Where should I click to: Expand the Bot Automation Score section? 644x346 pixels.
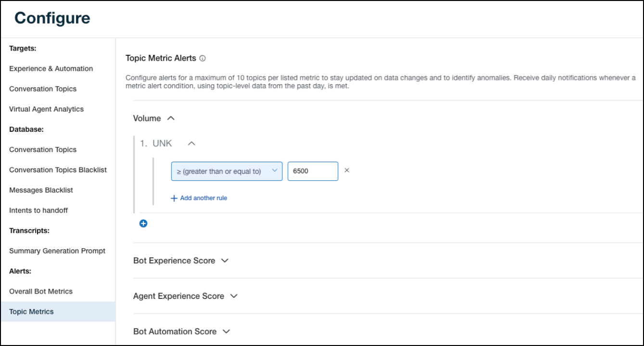click(x=227, y=332)
